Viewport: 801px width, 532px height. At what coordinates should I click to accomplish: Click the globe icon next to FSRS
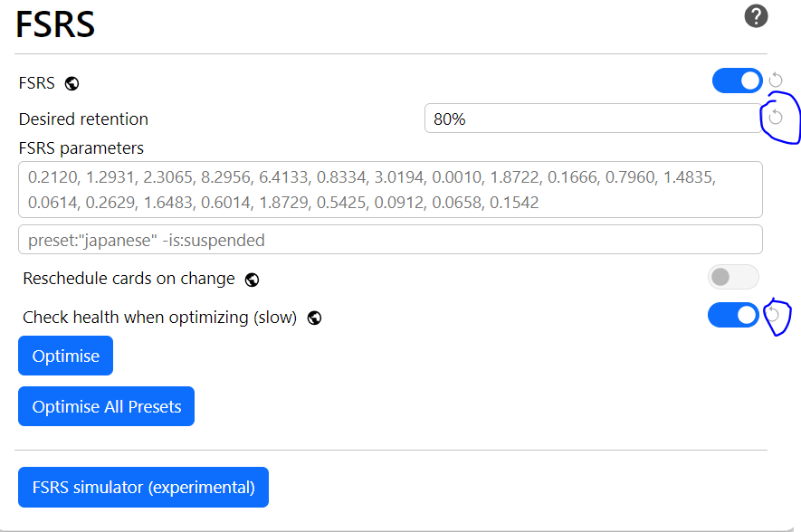(72, 83)
